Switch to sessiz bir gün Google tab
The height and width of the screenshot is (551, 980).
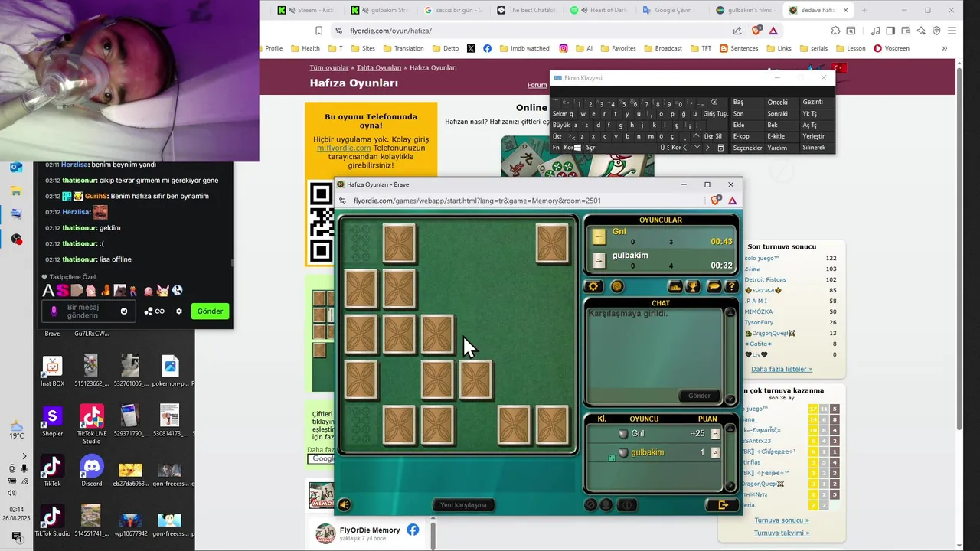pos(452,10)
